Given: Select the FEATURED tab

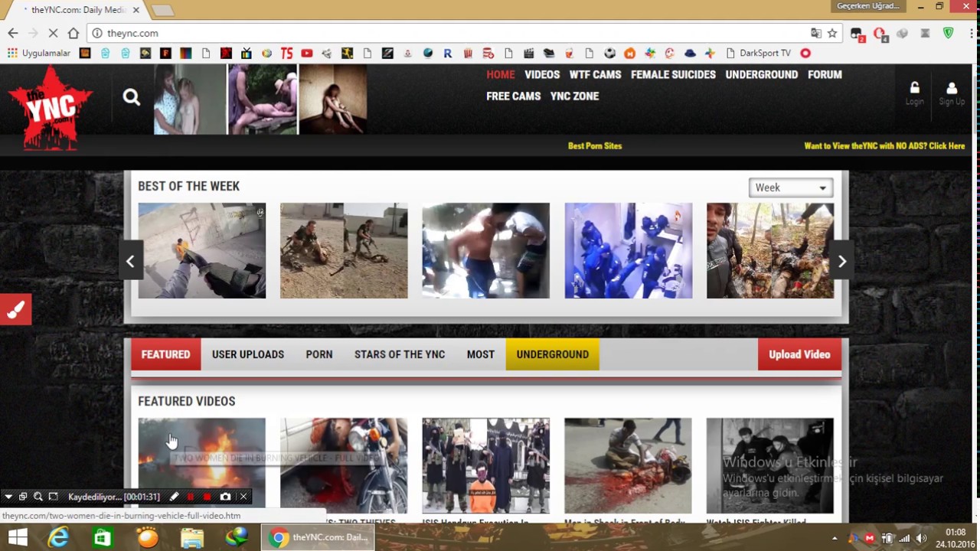Looking at the screenshot, I should click(165, 354).
